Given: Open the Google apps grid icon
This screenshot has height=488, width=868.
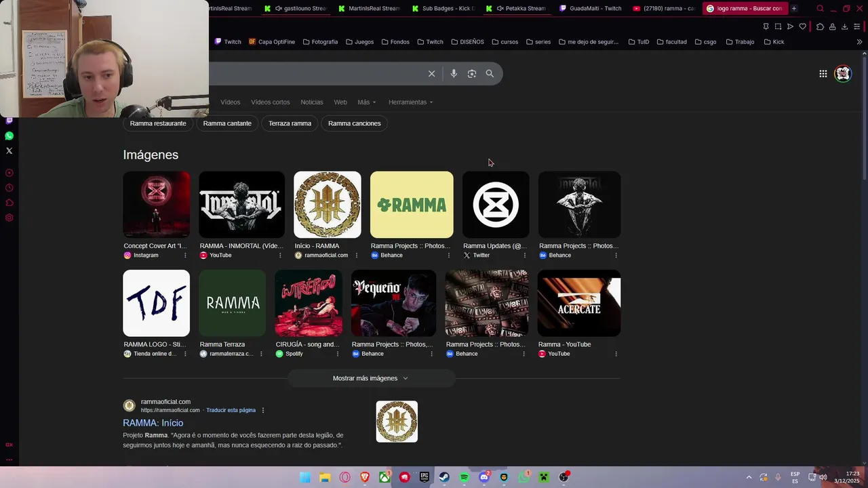Looking at the screenshot, I should coord(823,74).
